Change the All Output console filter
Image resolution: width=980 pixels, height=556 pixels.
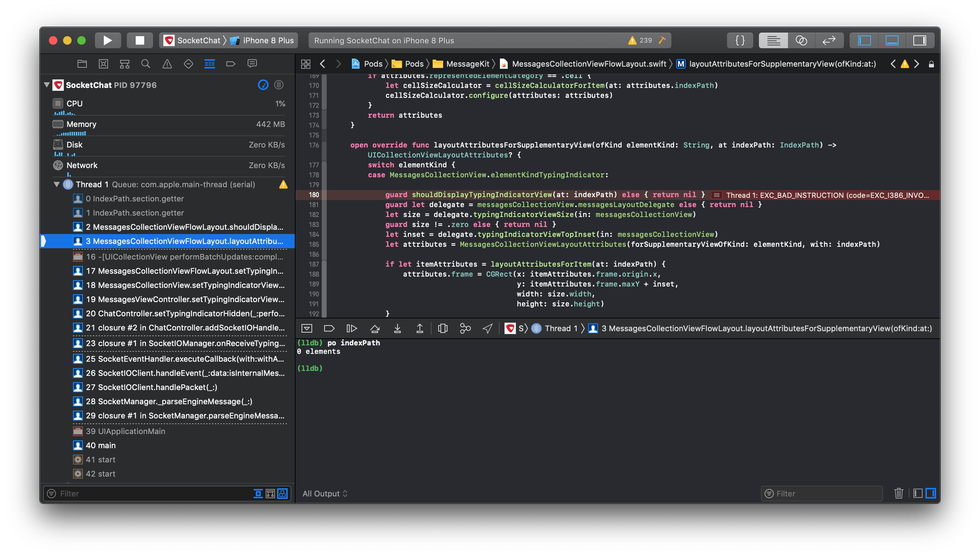point(325,493)
